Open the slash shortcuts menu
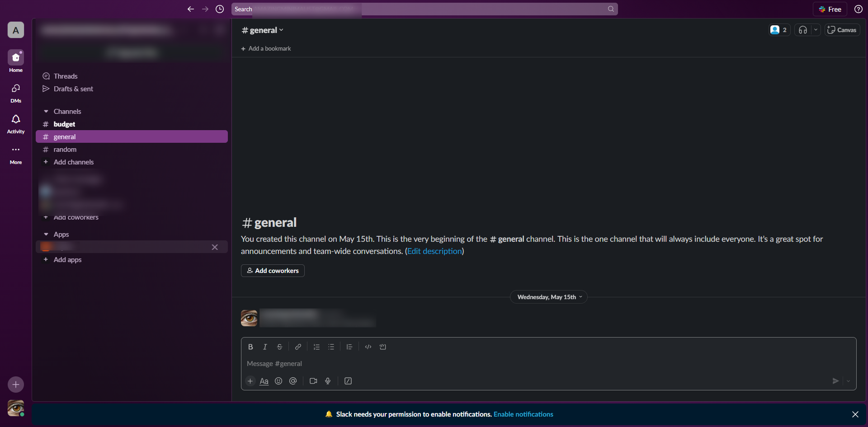Image resolution: width=868 pixels, height=427 pixels. [348, 381]
